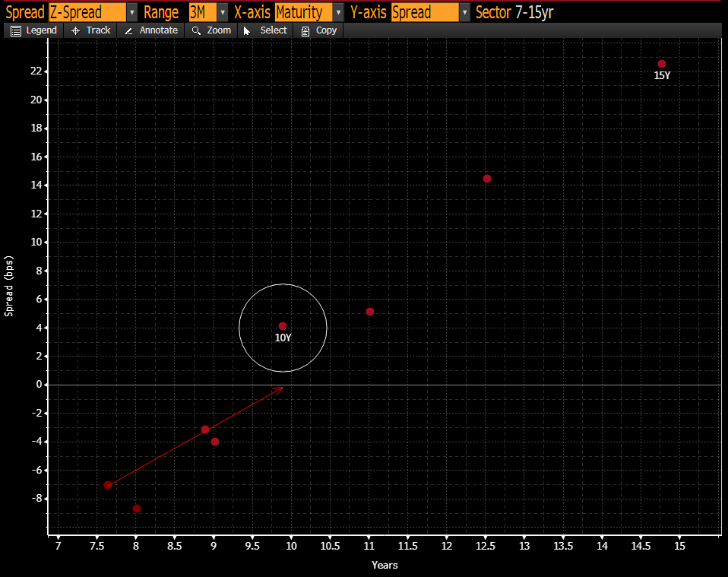Enable Track mode via its label
Viewport: 728px width, 577px height.
tap(99, 30)
